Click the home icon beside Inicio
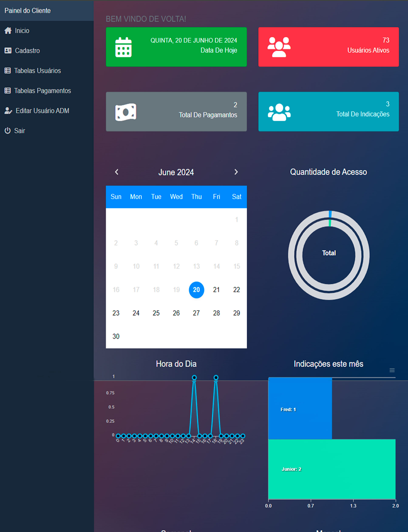Viewport: 408px width, 532px height. click(8, 31)
